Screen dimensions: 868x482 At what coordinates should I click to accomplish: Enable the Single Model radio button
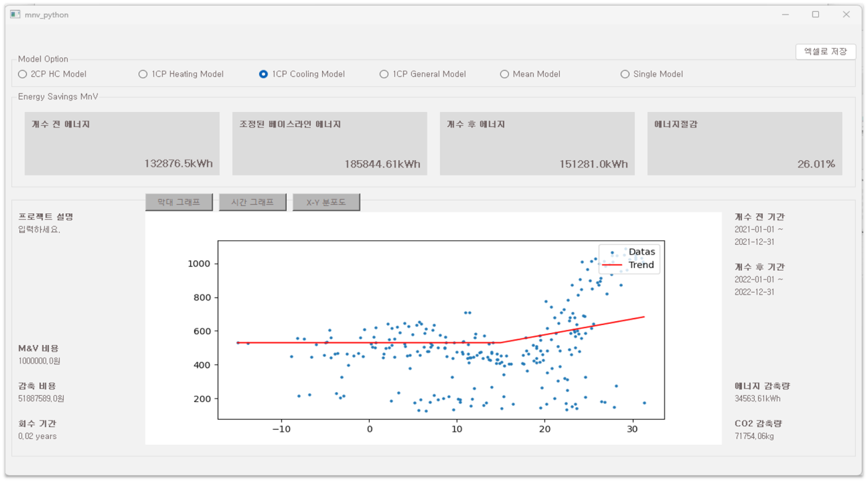click(x=625, y=74)
